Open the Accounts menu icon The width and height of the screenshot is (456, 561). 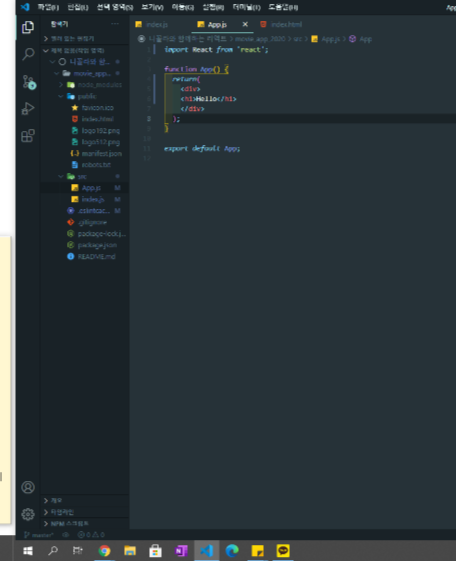(28, 487)
